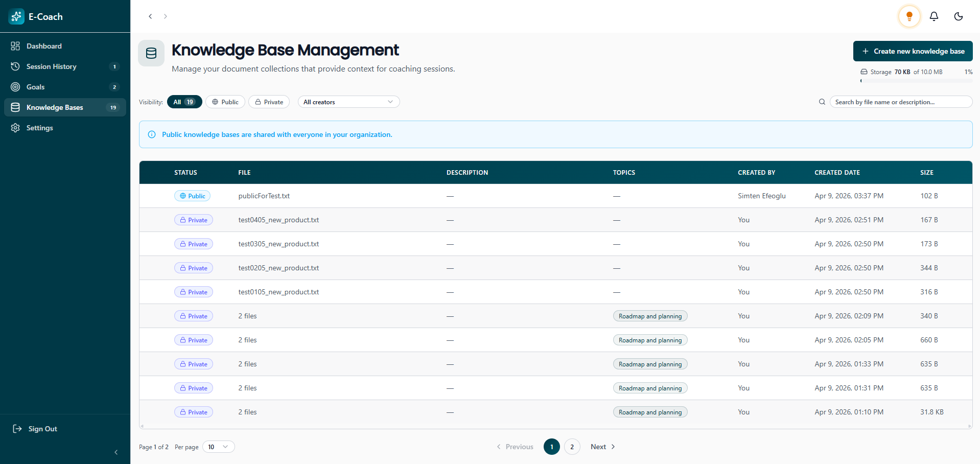Toggle dark mode moon icon
Viewport: 980px width, 464px height.
click(959, 16)
